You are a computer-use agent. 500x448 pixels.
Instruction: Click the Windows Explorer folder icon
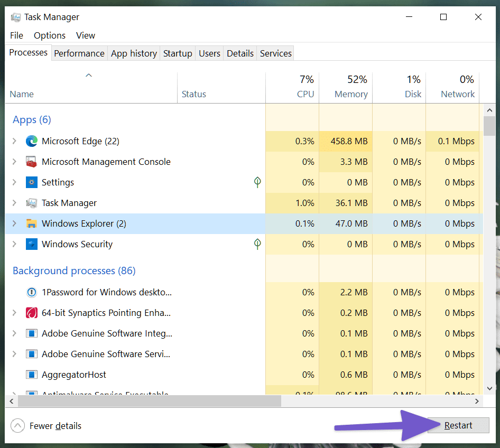pyautogui.click(x=32, y=223)
